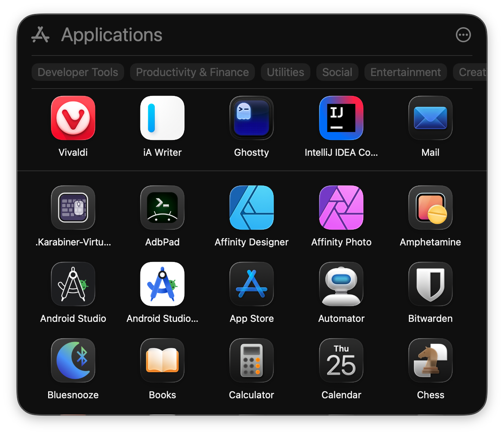The image size is (504, 435).
Task: Open the Vivaldi browser icon
Action: click(73, 118)
